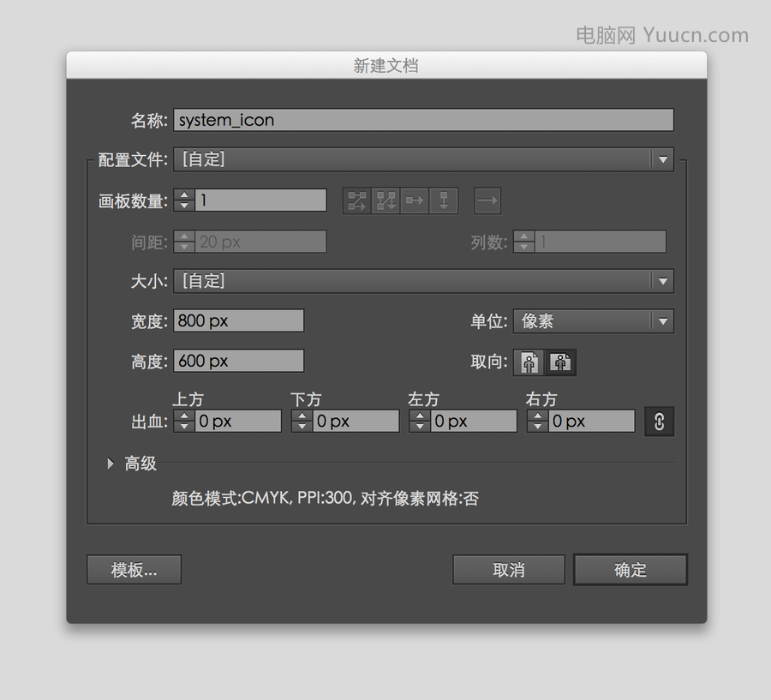Click the right-to-left layout arrow icon
The width and height of the screenshot is (771, 700).
pyautogui.click(x=487, y=200)
